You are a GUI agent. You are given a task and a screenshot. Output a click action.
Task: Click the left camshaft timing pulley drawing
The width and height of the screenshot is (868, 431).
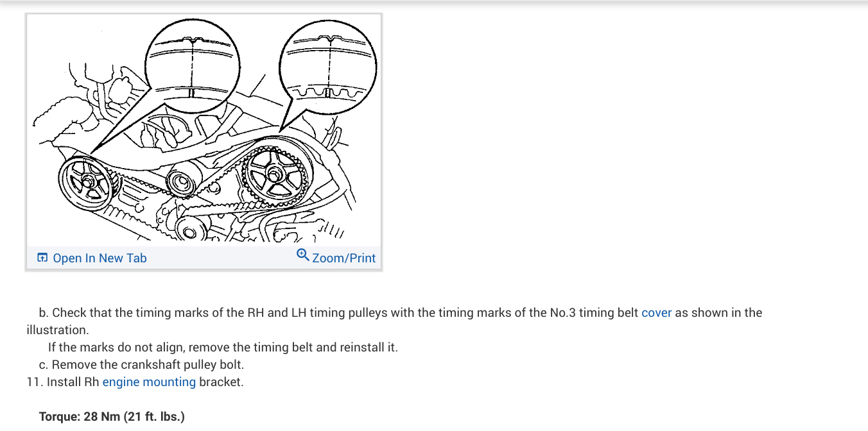87,183
